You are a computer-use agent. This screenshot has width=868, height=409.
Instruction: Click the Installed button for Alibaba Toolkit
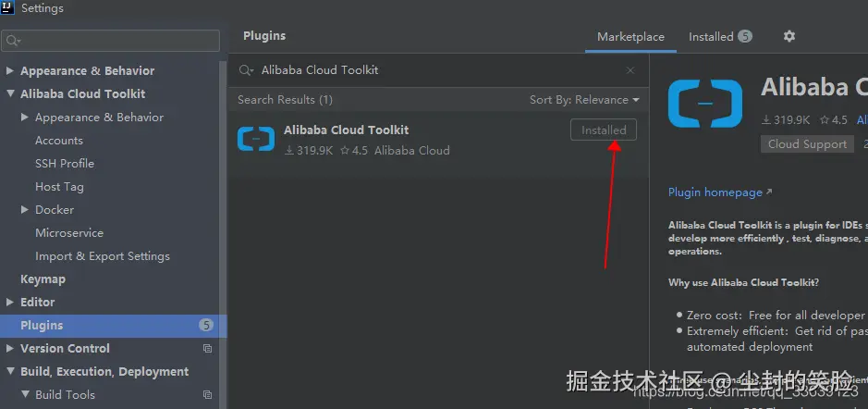(x=603, y=130)
